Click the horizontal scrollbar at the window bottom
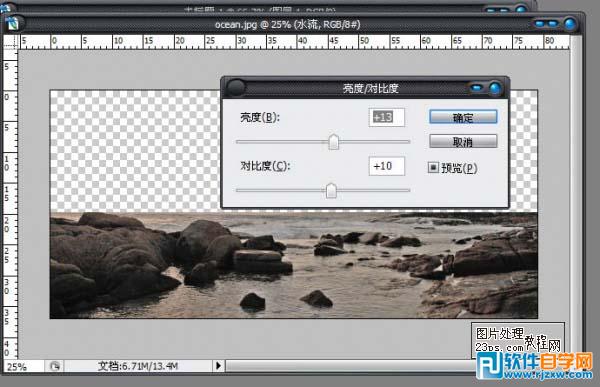The width and height of the screenshot is (600, 387). (x=349, y=366)
